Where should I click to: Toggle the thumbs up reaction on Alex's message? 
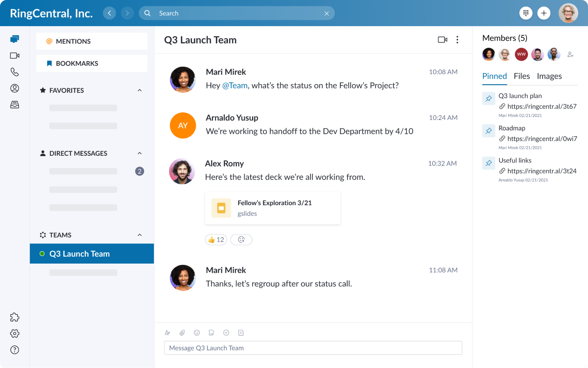tap(216, 240)
